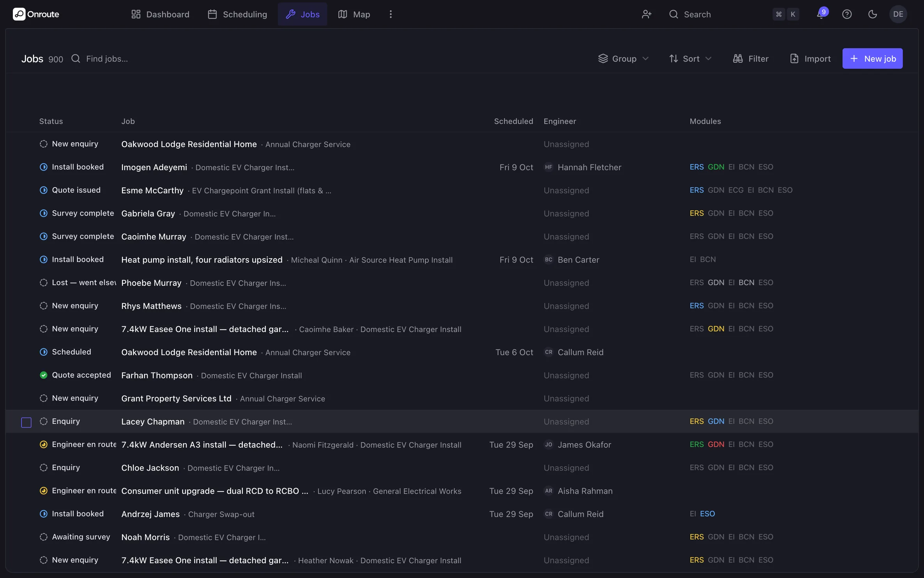
Task: Open the Noah Morris job
Action: pyautogui.click(x=146, y=537)
